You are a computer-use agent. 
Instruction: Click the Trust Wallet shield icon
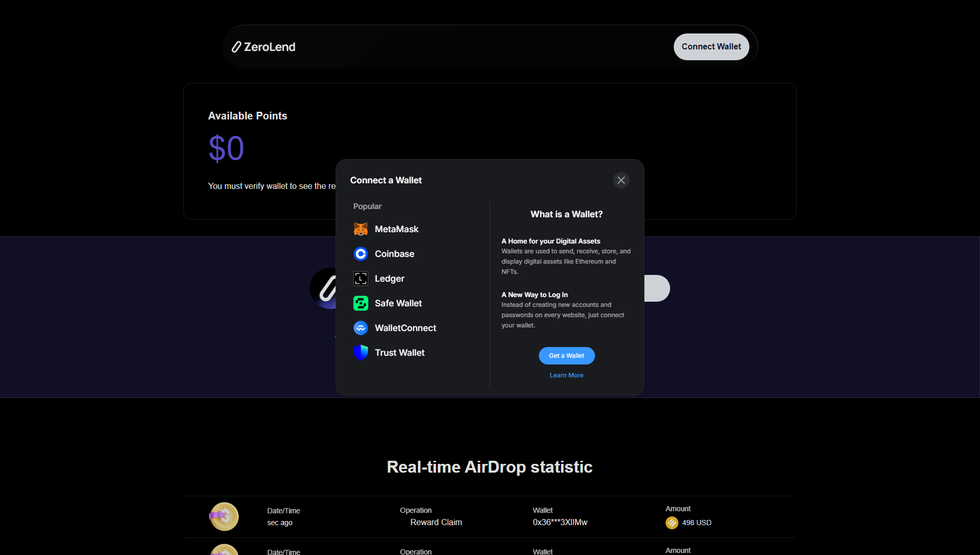[x=361, y=353]
